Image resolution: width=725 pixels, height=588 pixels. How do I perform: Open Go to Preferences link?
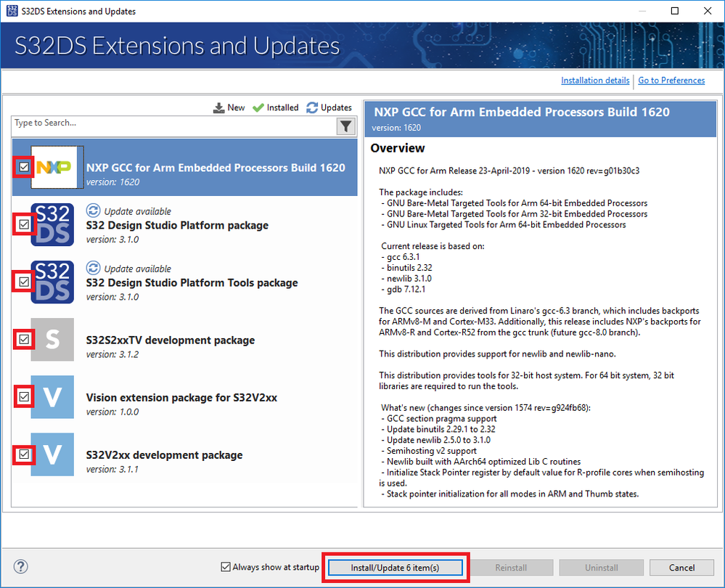671,81
